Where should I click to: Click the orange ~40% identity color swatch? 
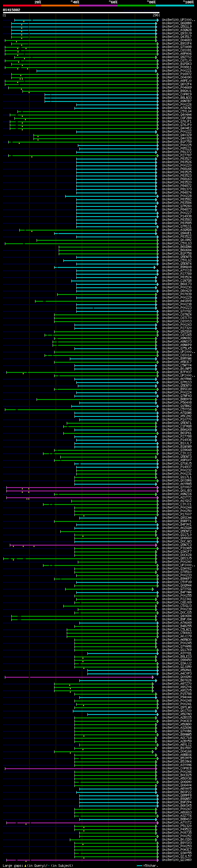pyautogui.click(x=60, y=6)
